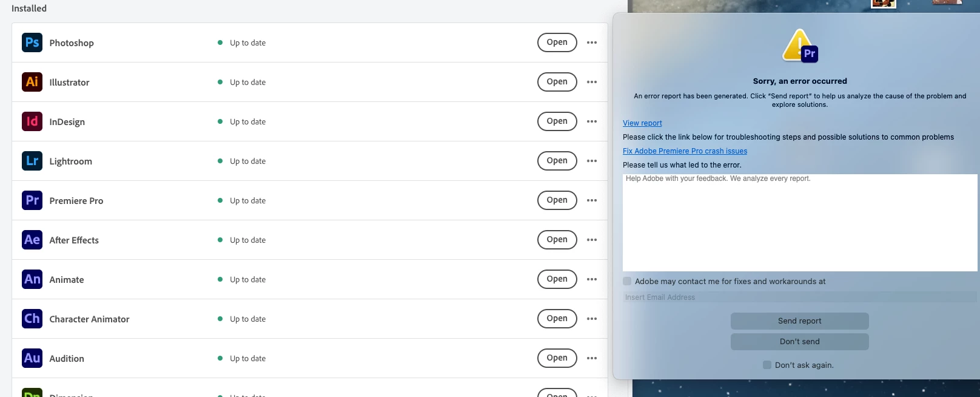Open InDesign with its Open button
This screenshot has height=397, width=980.
pos(557,121)
